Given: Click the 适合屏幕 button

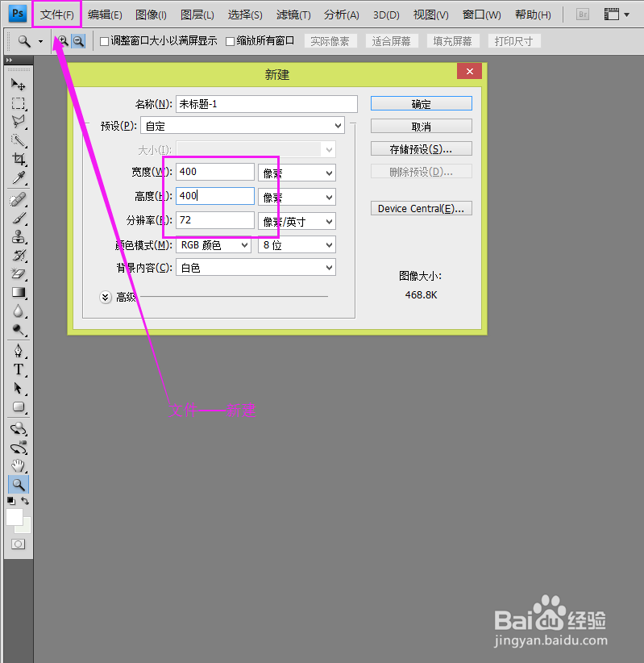Looking at the screenshot, I should 392,41.
